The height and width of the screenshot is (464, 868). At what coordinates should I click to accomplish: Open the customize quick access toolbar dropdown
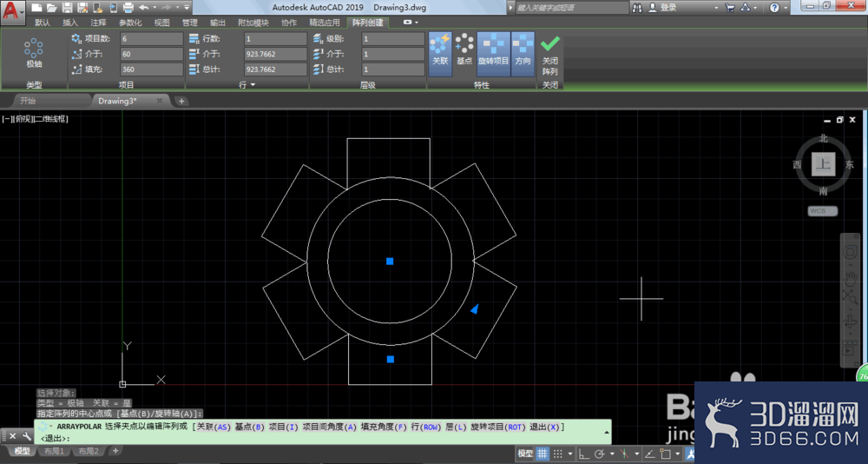click(187, 8)
